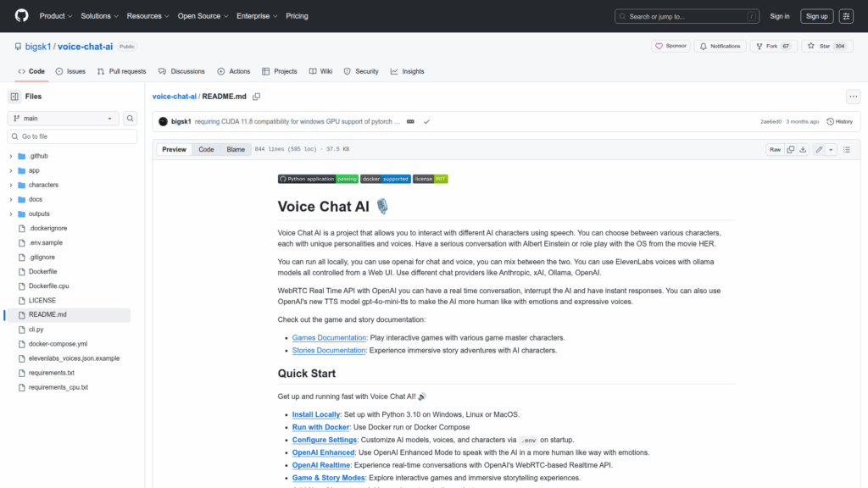This screenshot has width=868, height=488.
Task: Click the Go to file input
Action: click(x=70, y=136)
